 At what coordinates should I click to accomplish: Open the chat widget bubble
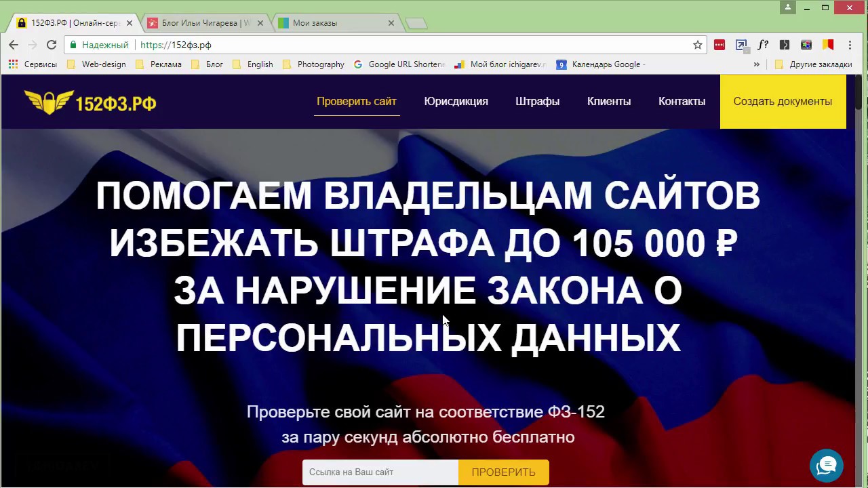826,465
